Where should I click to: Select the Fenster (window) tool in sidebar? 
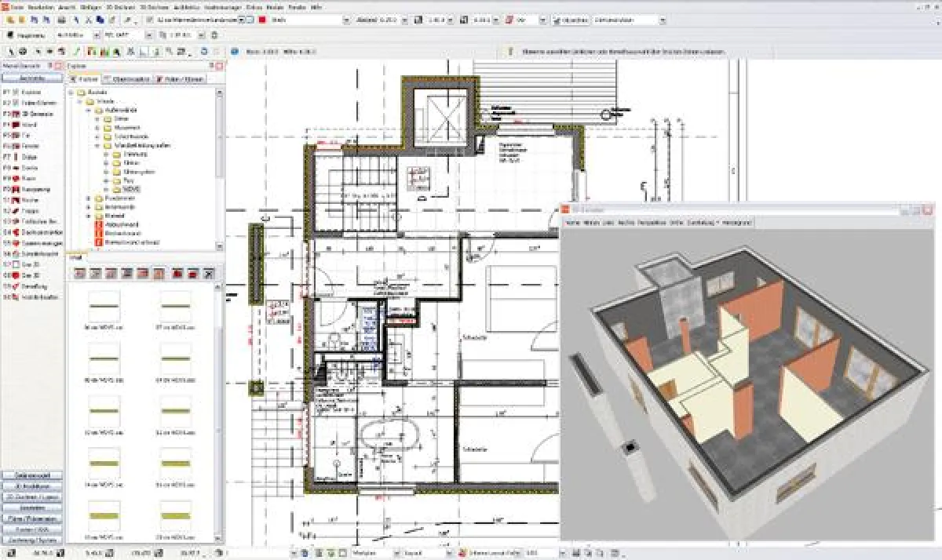[13, 146]
